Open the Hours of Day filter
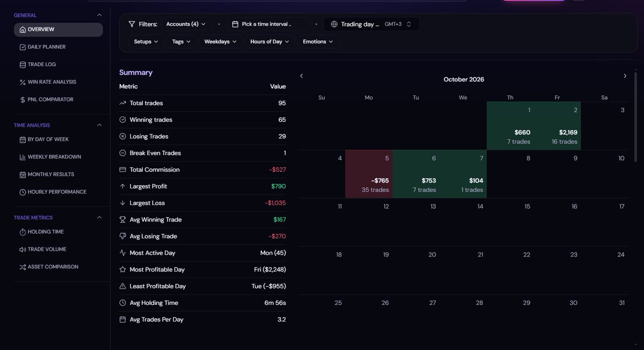 coord(270,42)
